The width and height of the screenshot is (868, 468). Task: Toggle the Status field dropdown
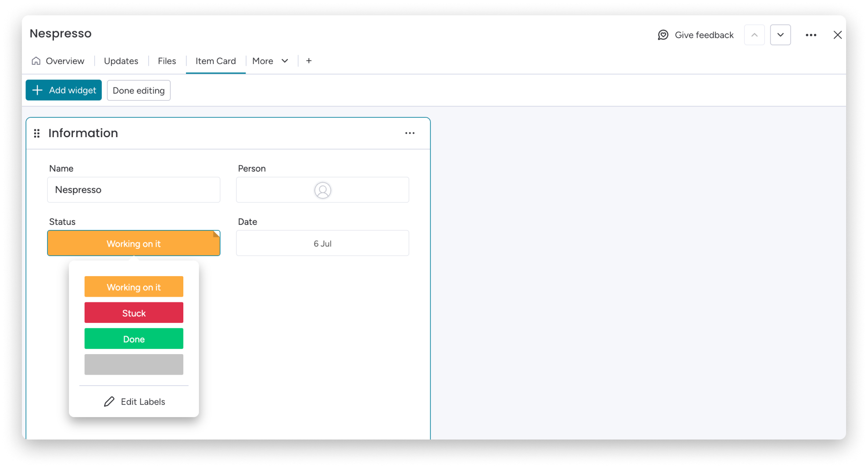134,243
